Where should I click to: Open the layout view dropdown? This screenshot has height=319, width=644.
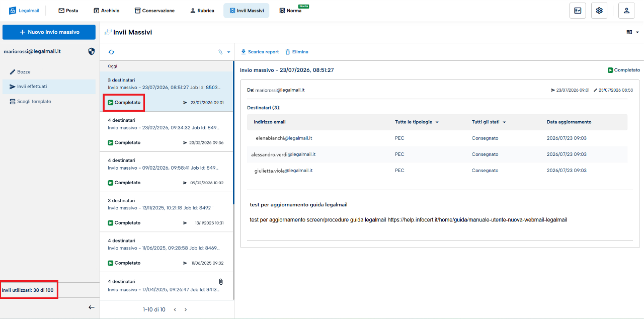coord(632,32)
